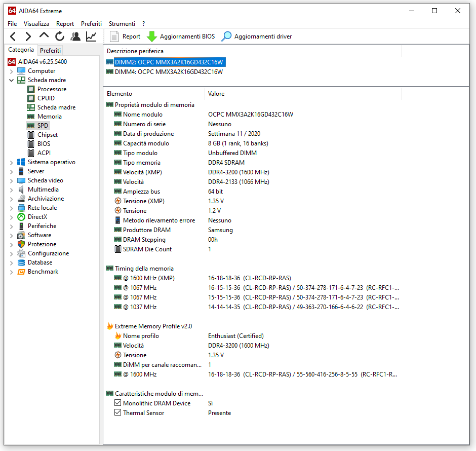
Task: Open the Preferiti menu
Action: point(91,24)
